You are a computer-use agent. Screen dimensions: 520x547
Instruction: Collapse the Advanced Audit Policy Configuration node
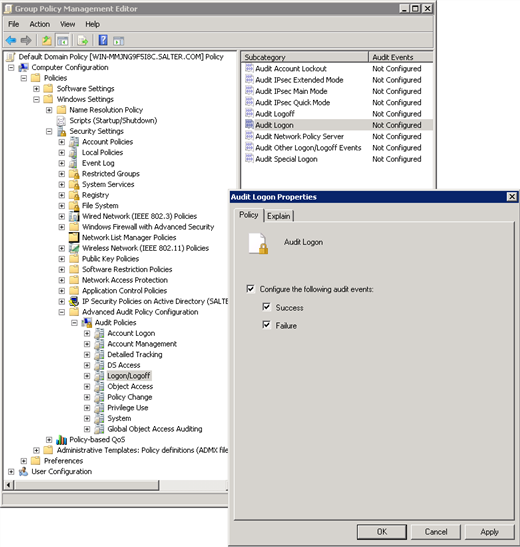62,312
